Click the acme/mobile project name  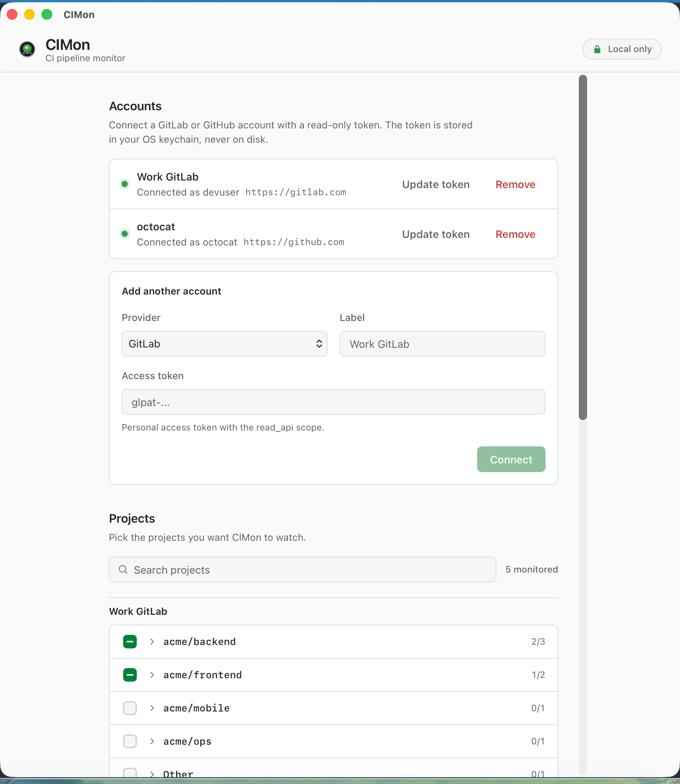pyautogui.click(x=196, y=708)
